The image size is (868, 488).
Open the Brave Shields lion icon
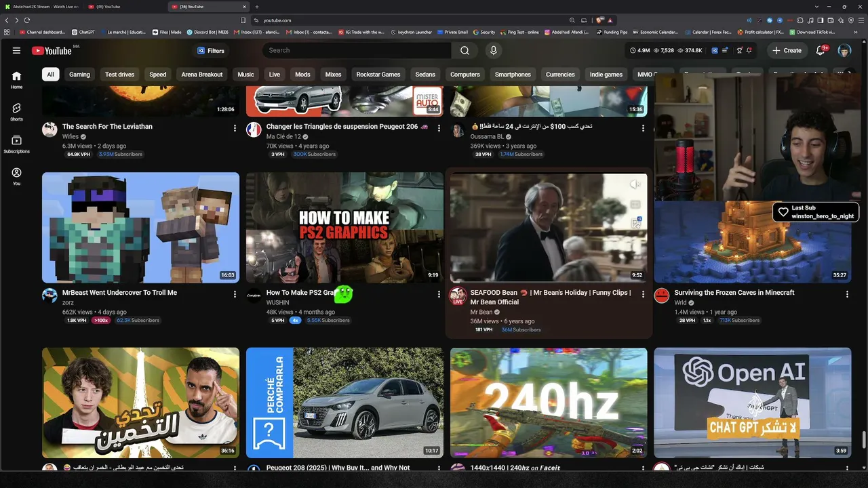(599, 20)
